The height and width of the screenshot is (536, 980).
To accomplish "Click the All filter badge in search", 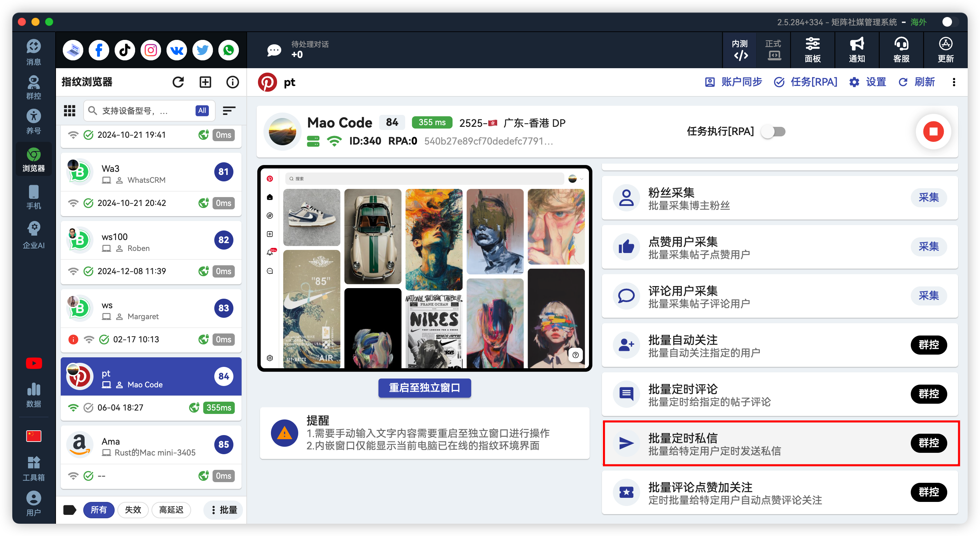I will [202, 110].
